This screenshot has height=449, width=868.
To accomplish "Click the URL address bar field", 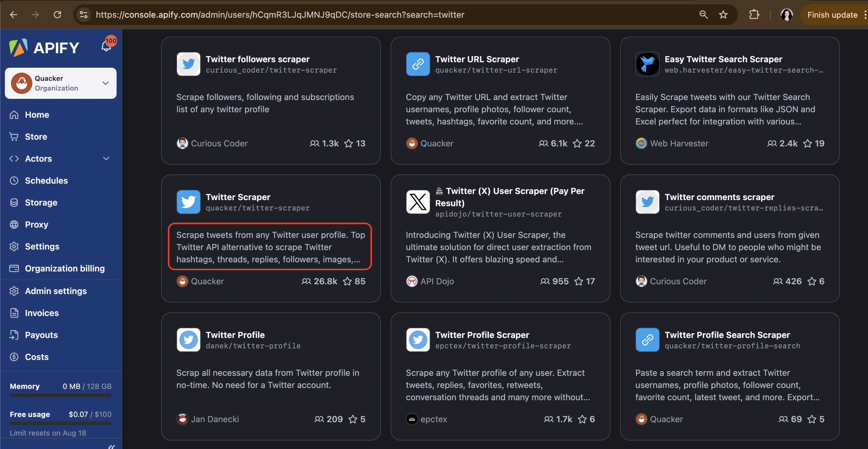I will pyautogui.click(x=280, y=15).
